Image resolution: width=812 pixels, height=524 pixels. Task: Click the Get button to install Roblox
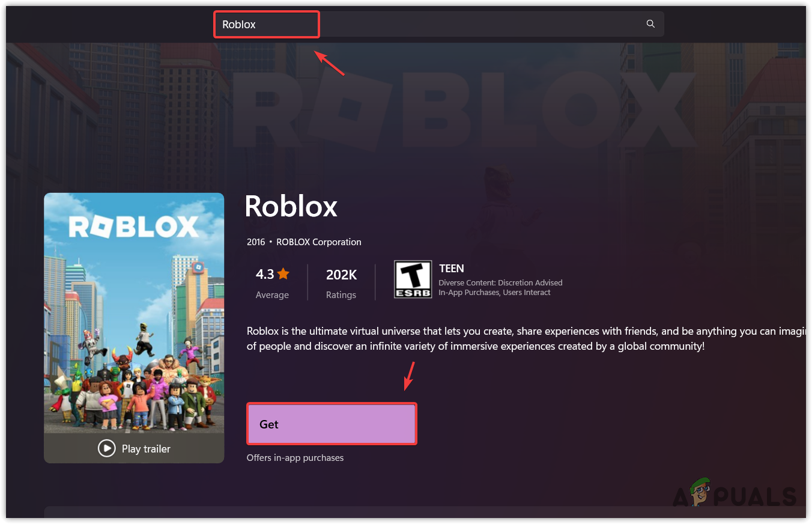[332, 424]
